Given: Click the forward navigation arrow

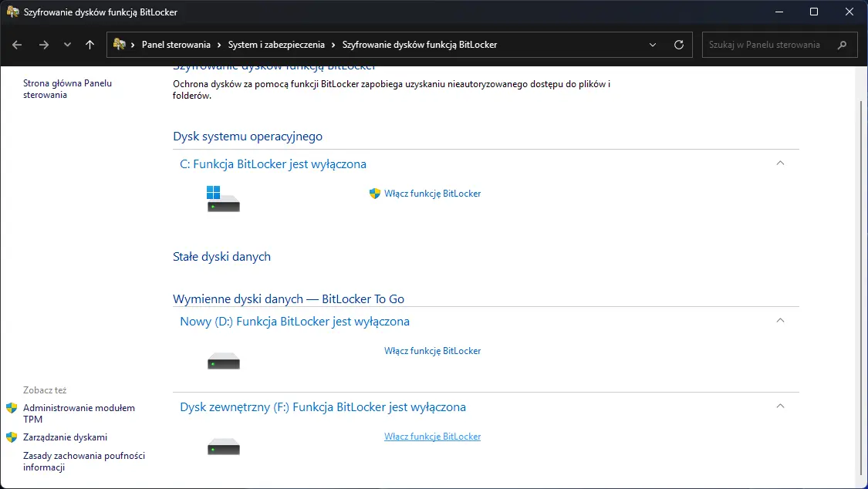Looking at the screenshot, I should coord(42,45).
